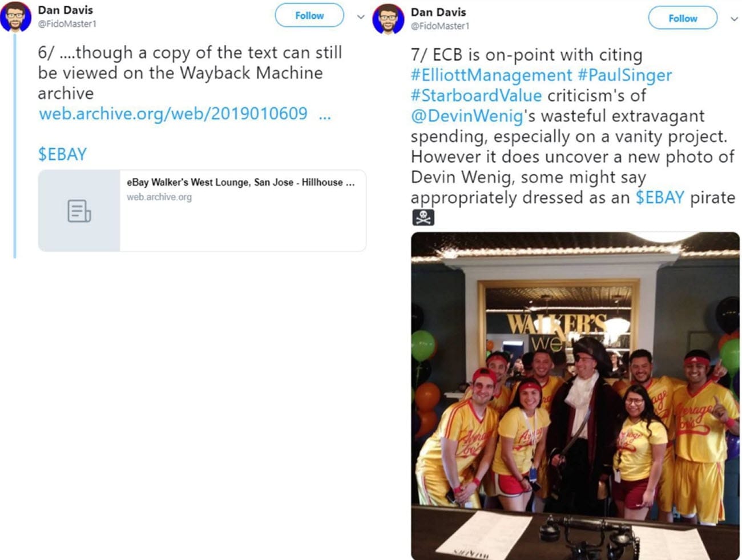
Task: Open the #PaulSinger hashtag
Action: pos(625,75)
